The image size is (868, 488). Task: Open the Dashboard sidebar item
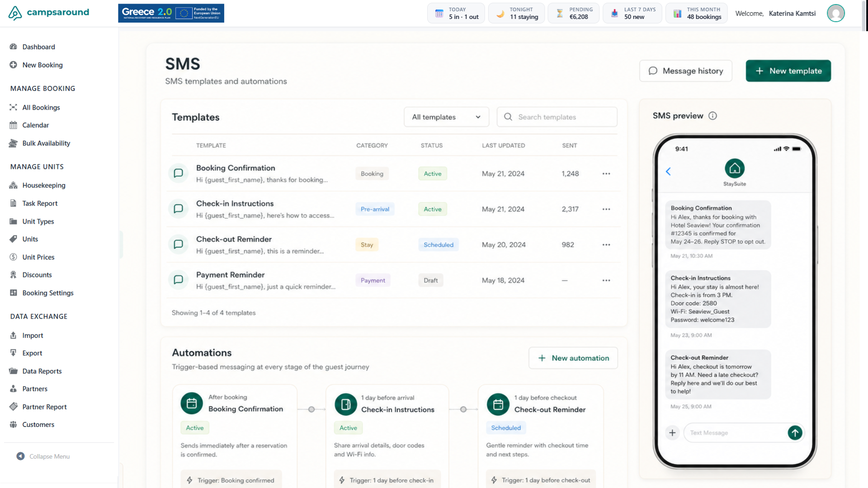pyautogui.click(x=38, y=47)
